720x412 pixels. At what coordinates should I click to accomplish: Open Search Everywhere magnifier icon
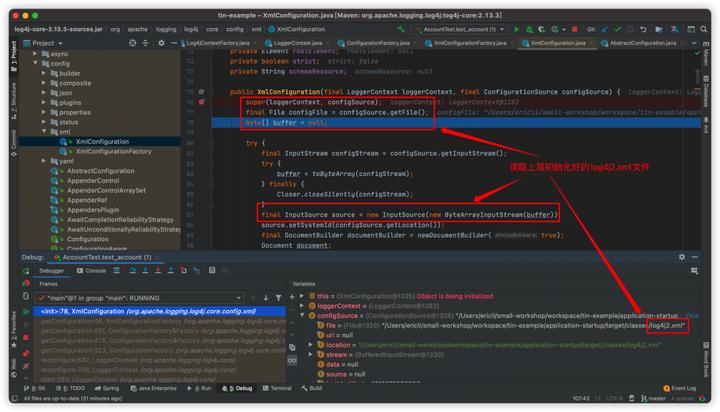coord(704,29)
